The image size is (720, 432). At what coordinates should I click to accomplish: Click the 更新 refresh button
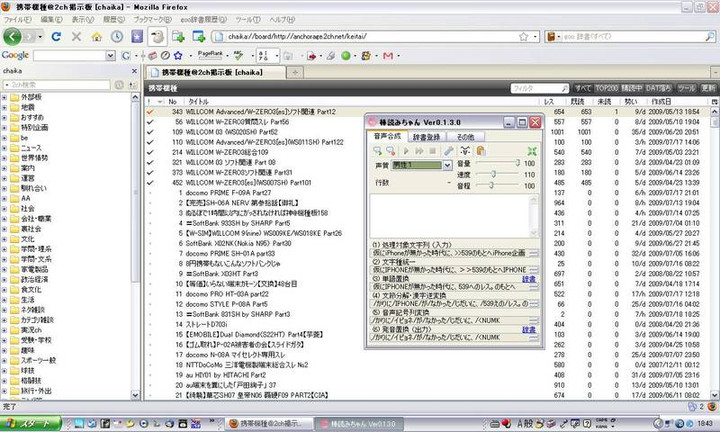coord(708,89)
